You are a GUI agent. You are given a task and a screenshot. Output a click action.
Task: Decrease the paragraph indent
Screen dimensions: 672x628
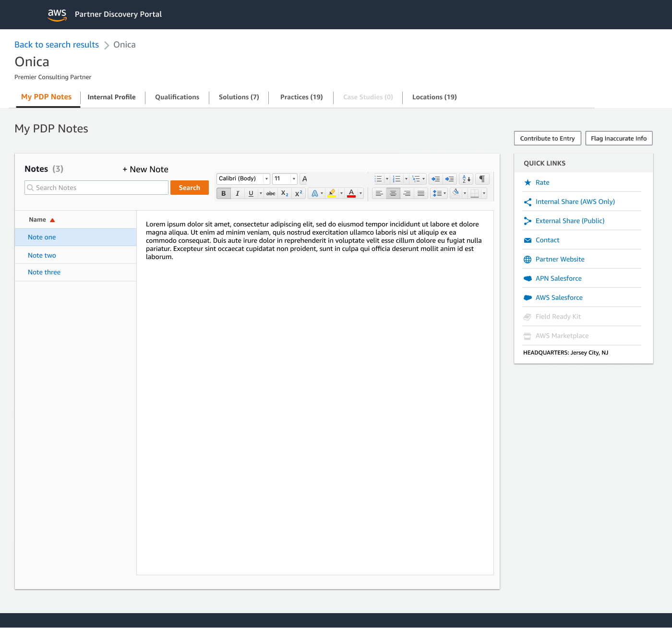436,179
